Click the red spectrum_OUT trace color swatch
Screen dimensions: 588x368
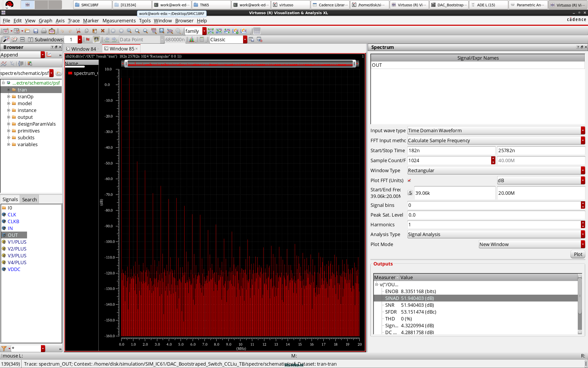point(70,73)
